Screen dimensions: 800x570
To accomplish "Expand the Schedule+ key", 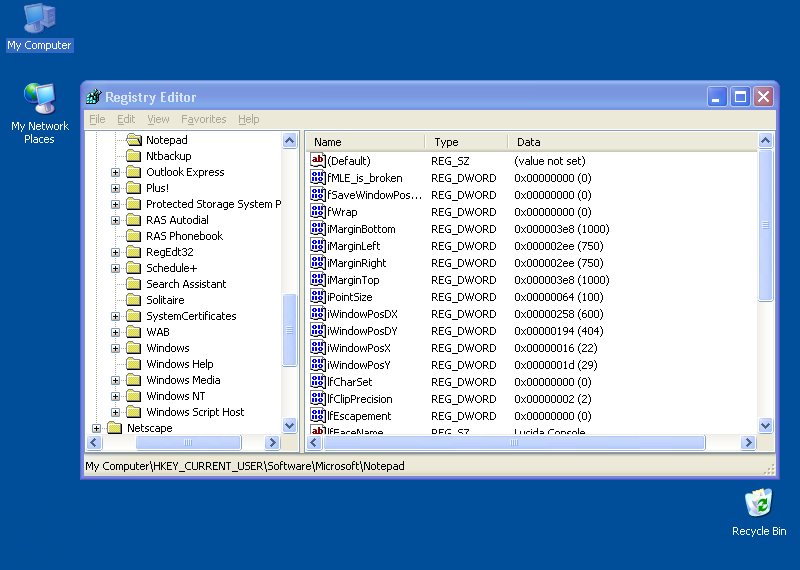I will coord(115,268).
